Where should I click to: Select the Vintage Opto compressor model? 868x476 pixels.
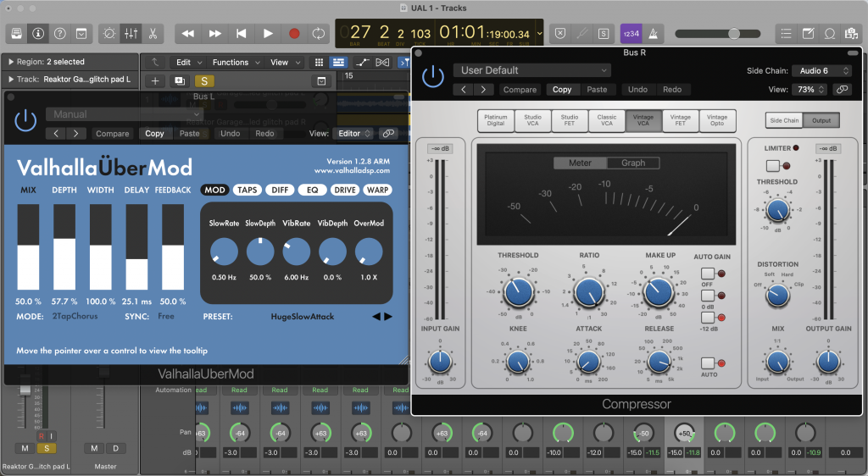[x=717, y=120]
